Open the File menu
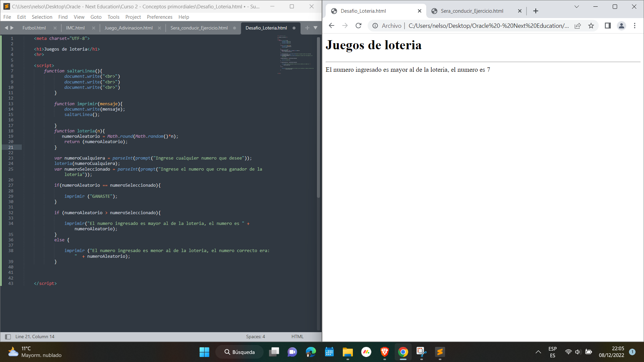The image size is (644, 362). pyautogui.click(x=7, y=17)
